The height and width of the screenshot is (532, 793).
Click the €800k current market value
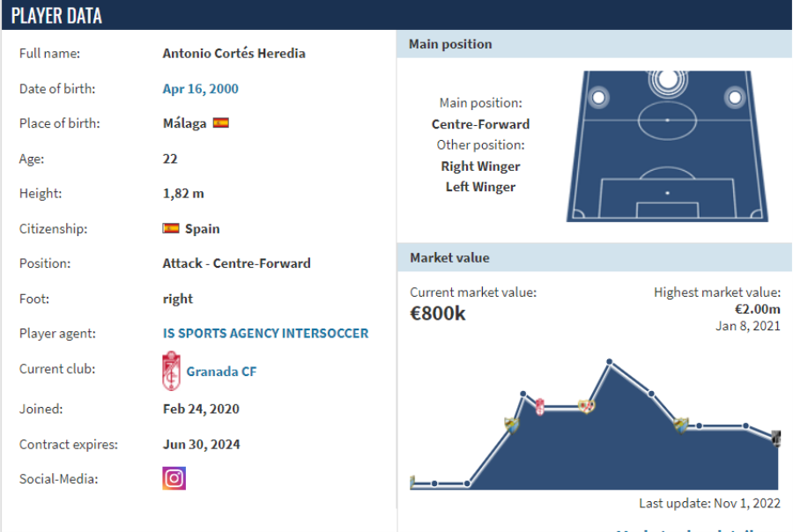tap(437, 314)
